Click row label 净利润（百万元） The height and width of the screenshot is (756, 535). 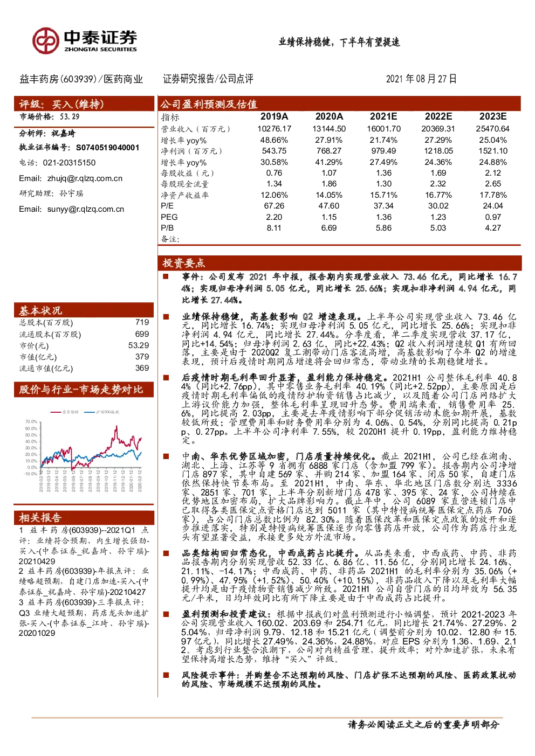(191, 151)
